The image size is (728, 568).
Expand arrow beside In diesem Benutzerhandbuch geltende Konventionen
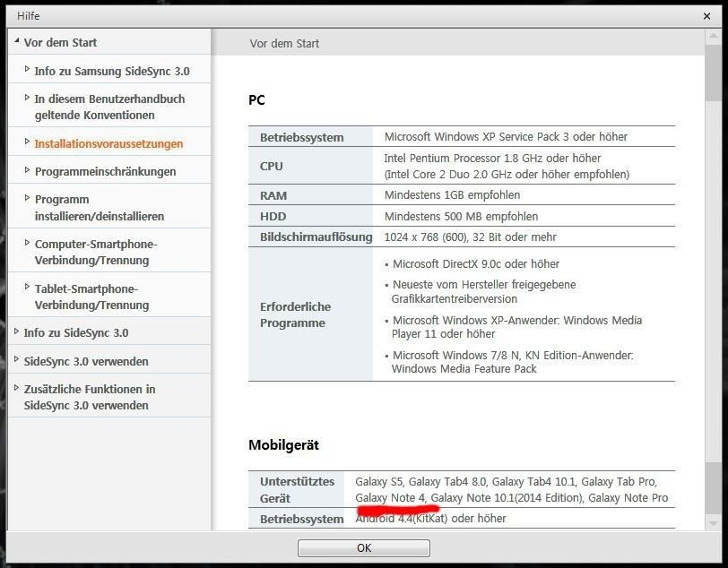tap(27, 98)
